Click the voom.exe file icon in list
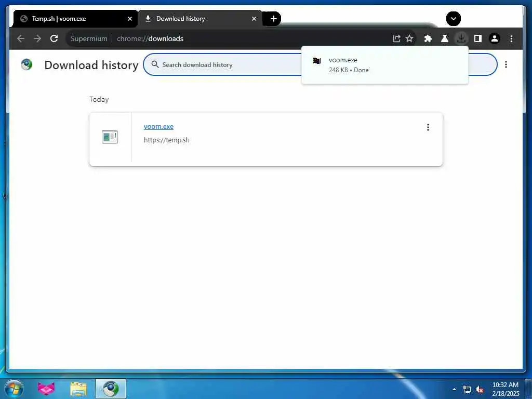Image resolution: width=532 pixels, height=399 pixels. (x=110, y=137)
